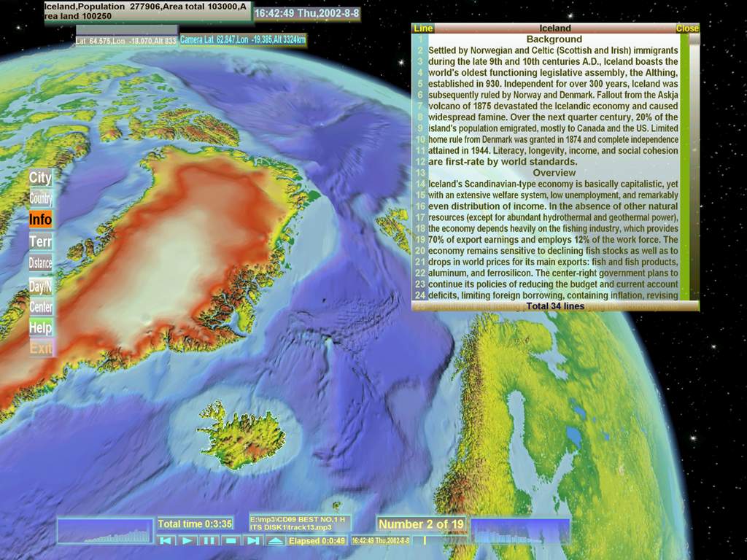Click the Iceland title bar of info panel
This screenshot has height=560, width=747.
point(555,28)
